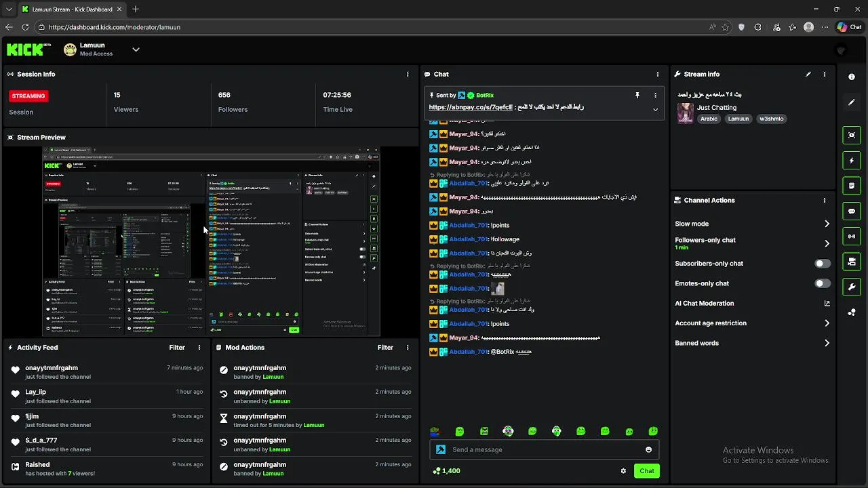Image resolution: width=868 pixels, height=488 pixels.
Task: Open the emoji picker in message box
Action: 648,449
